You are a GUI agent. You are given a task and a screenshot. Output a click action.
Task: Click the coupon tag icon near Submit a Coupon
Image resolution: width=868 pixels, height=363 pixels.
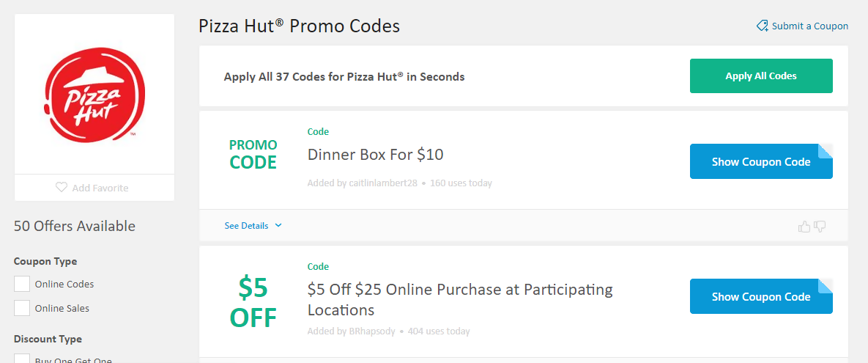[x=763, y=26]
